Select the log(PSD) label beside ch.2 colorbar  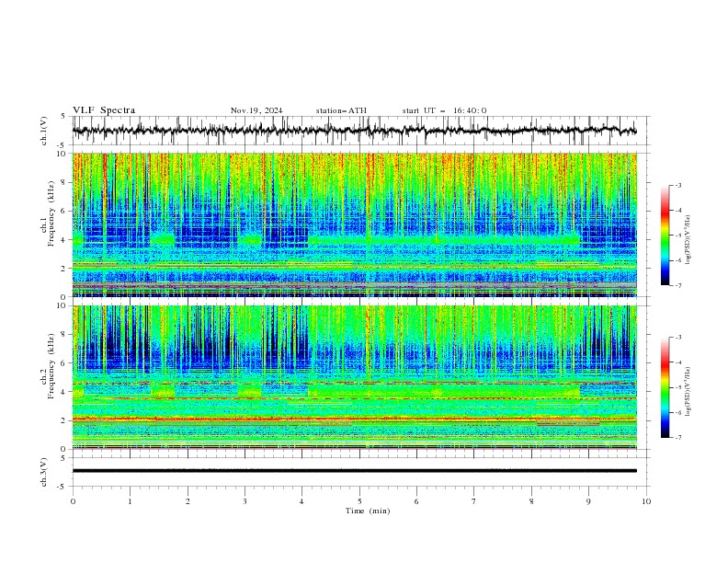pyautogui.click(x=688, y=391)
